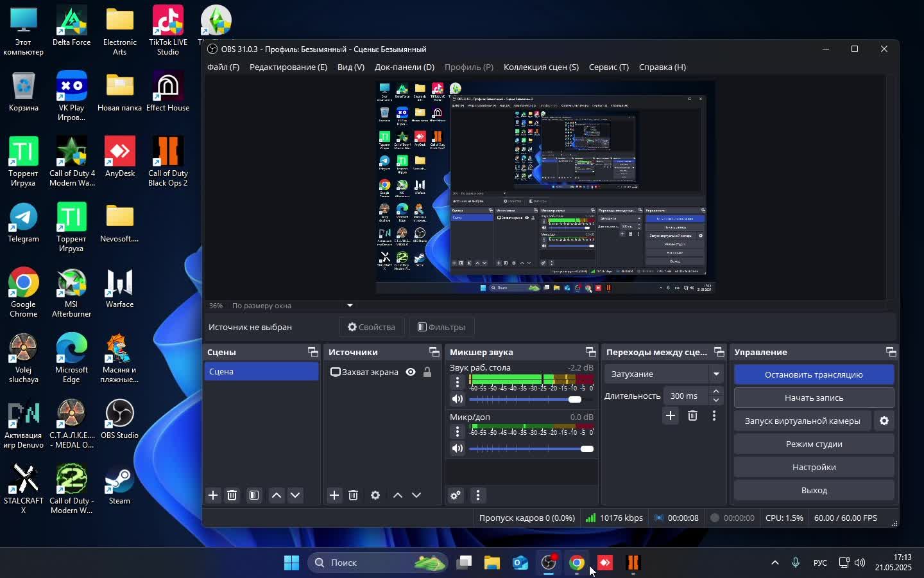This screenshot has width=924, height=578.
Task: Decrease duration with stepper down arrow
Action: (x=717, y=400)
